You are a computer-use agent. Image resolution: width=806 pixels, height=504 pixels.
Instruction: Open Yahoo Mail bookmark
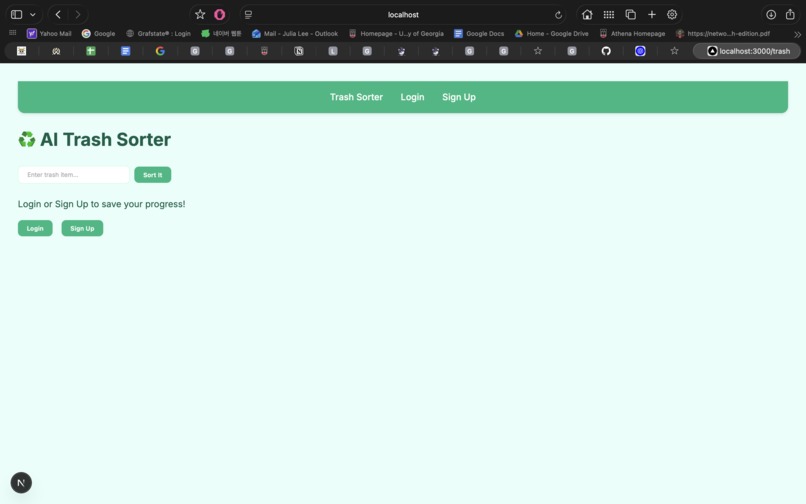coord(49,33)
